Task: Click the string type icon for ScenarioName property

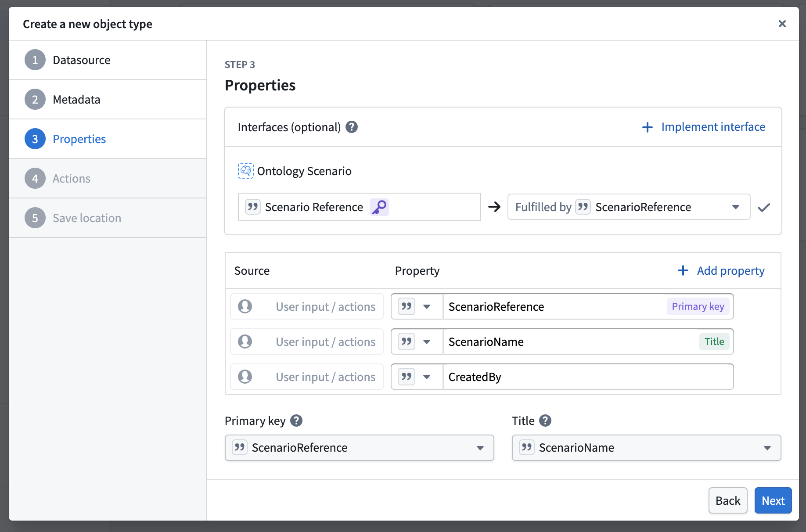Action: coord(407,341)
